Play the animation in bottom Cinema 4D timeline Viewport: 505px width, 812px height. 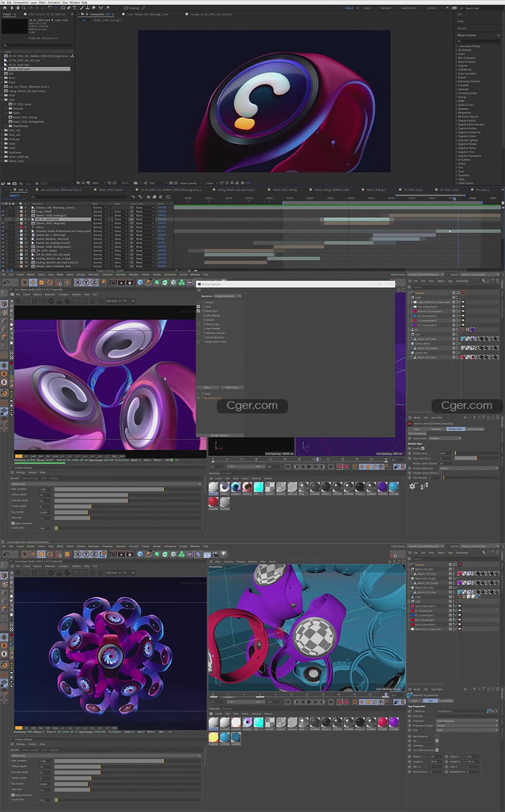tap(309, 702)
